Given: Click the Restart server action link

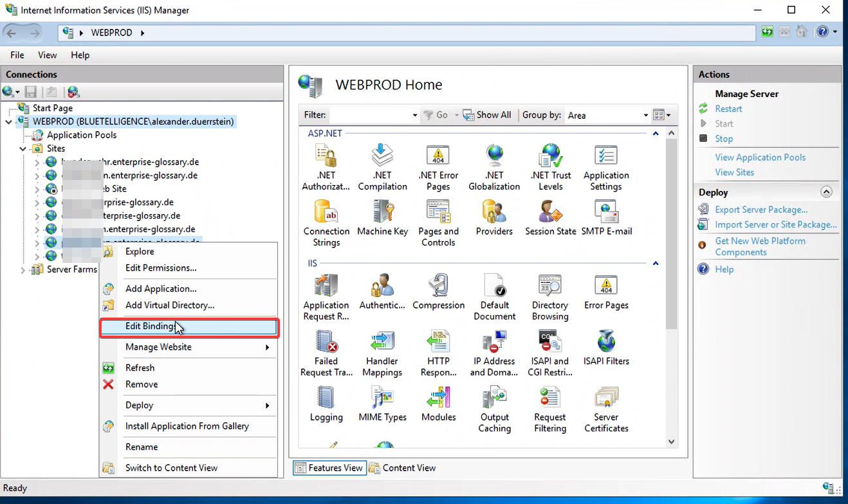Looking at the screenshot, I should [728, 109].
